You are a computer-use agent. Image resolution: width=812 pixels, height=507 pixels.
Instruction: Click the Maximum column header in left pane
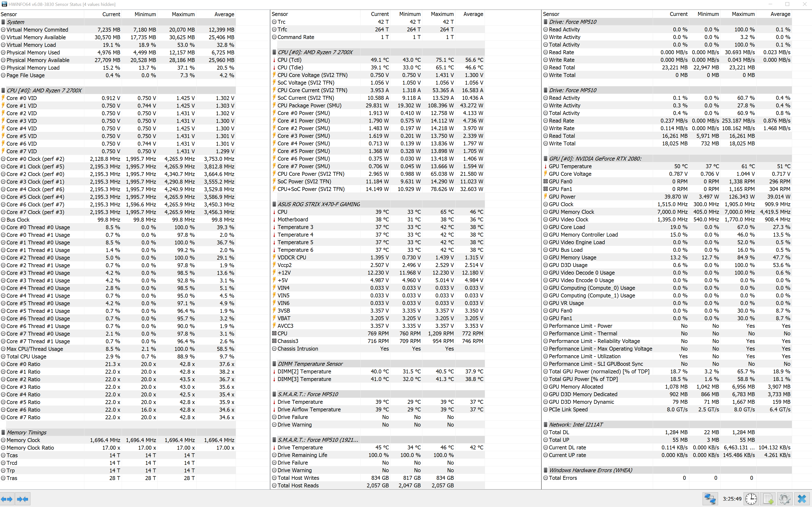coord(183,14)
